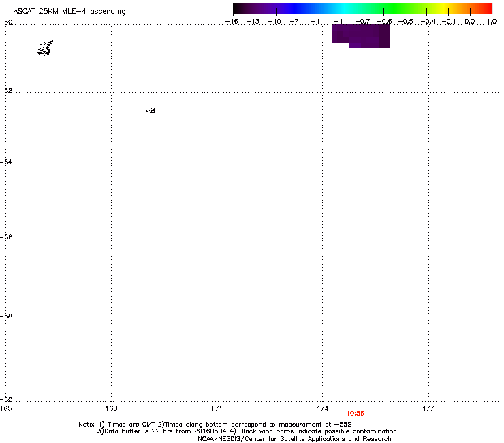The width and height of the screenshot is (504, 443).
Task: Click the "-4" color scale label
Action: (315, 22)
